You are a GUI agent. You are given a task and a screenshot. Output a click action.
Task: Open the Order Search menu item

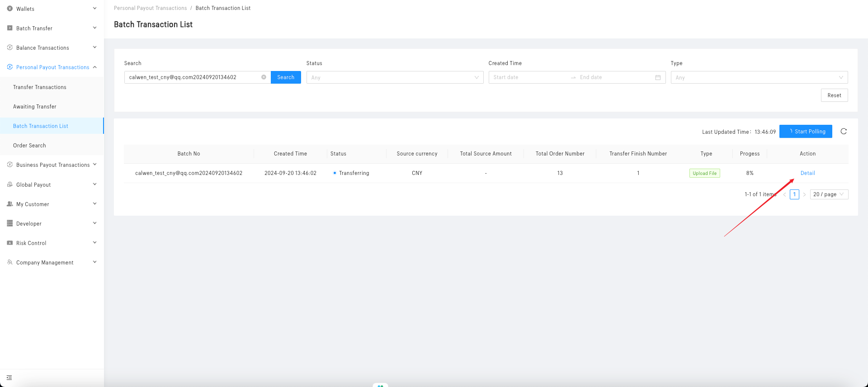[x=29, y=146]
